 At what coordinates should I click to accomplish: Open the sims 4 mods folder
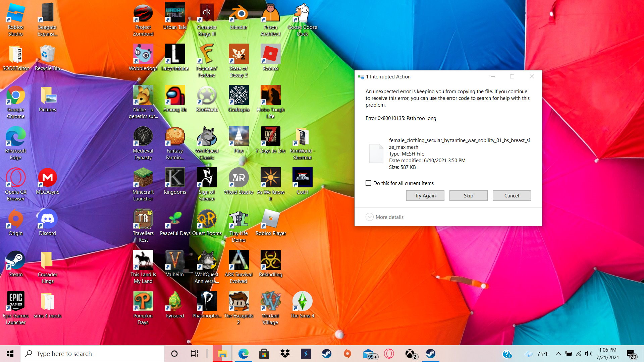[x=47, y=305]
